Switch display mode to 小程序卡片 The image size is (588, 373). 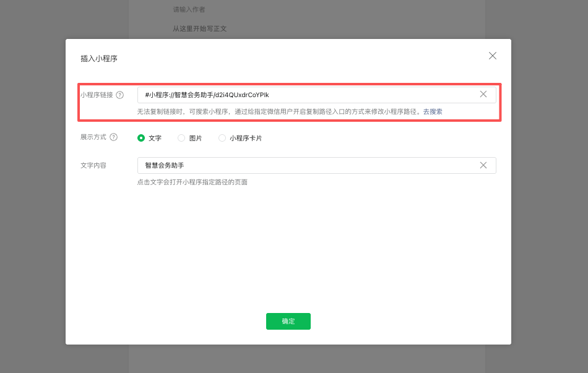pyautogui.click(x=222, y=138)
